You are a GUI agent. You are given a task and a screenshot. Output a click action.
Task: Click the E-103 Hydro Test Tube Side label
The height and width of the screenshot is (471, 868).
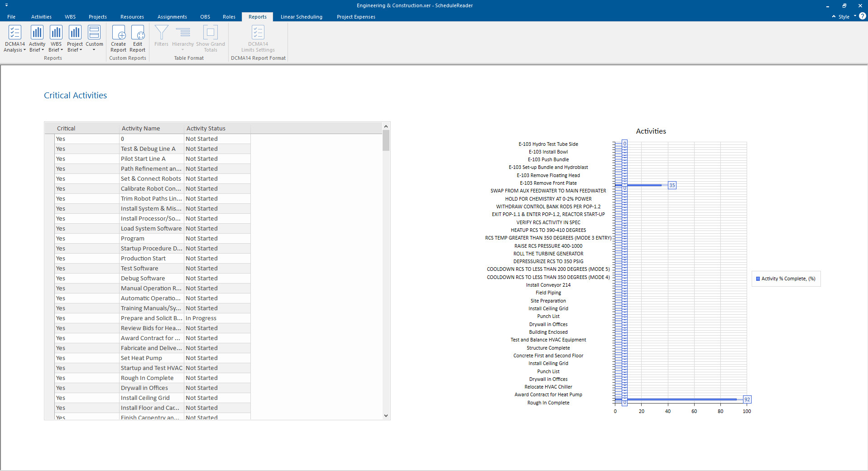(x=548, y=144)
